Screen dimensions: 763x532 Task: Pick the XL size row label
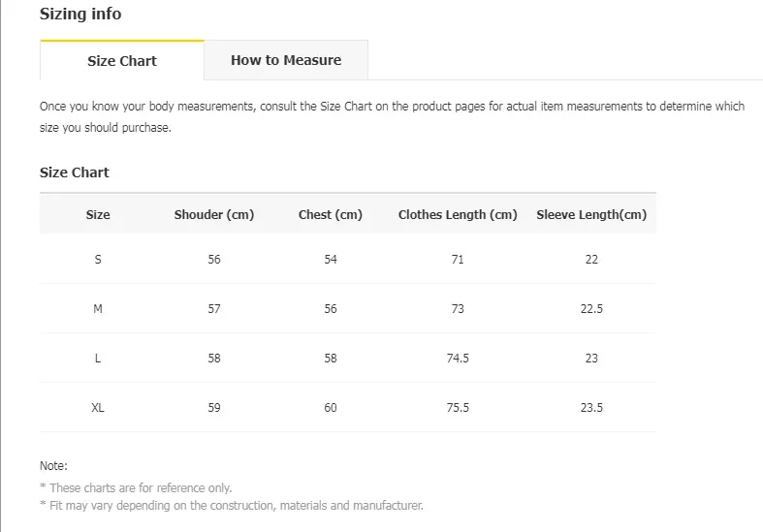click(x=98, y=408)
